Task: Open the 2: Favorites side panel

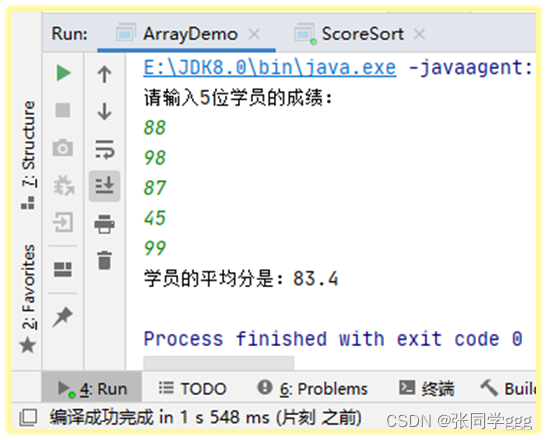Action: pyautogui.click(x=28, y=298)
